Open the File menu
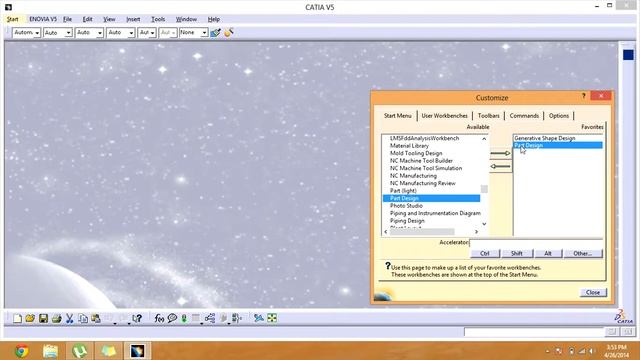This screenshot has height=360, width=640. tap(67, 19)
